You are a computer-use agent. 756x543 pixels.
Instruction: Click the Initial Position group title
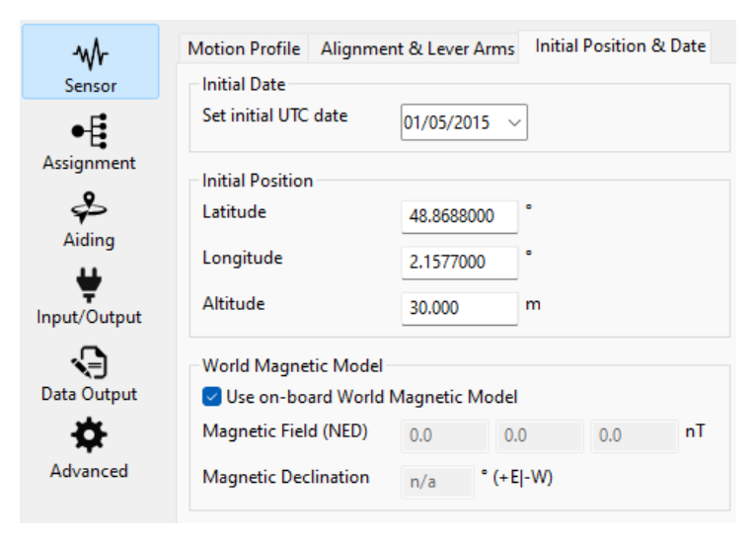coord(258,181)
